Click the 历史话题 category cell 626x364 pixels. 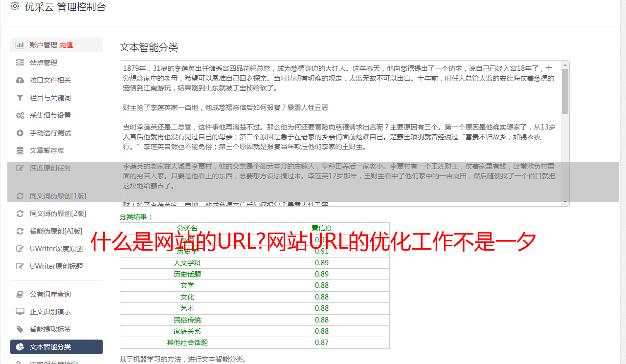click(187, 274)
